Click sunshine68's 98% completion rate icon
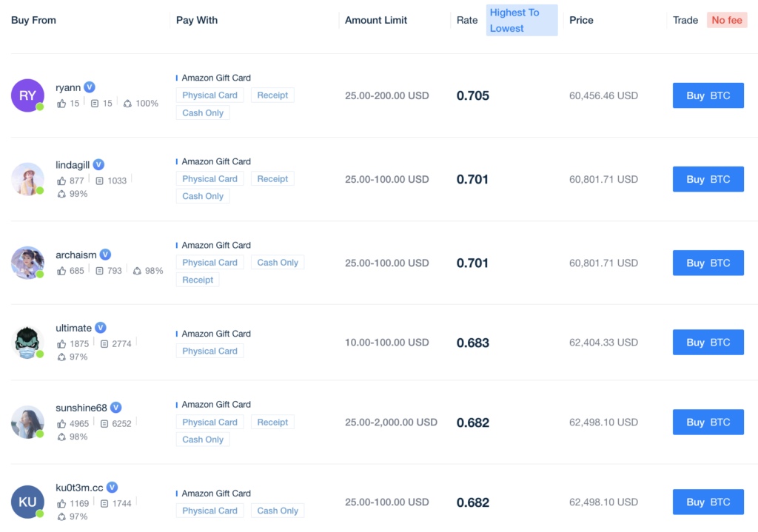Screen dimensions: 758x532 click(x=61, y=437)
